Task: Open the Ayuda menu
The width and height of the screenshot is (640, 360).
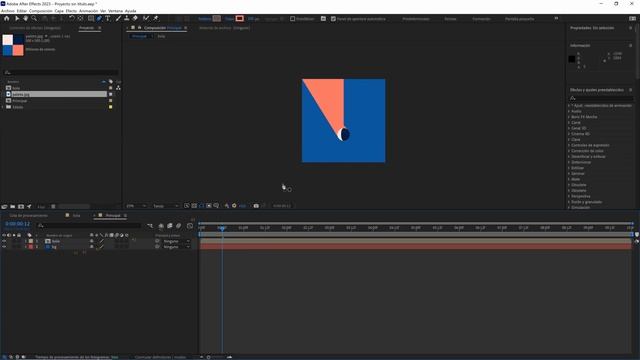Action: (x=131, y=11)
